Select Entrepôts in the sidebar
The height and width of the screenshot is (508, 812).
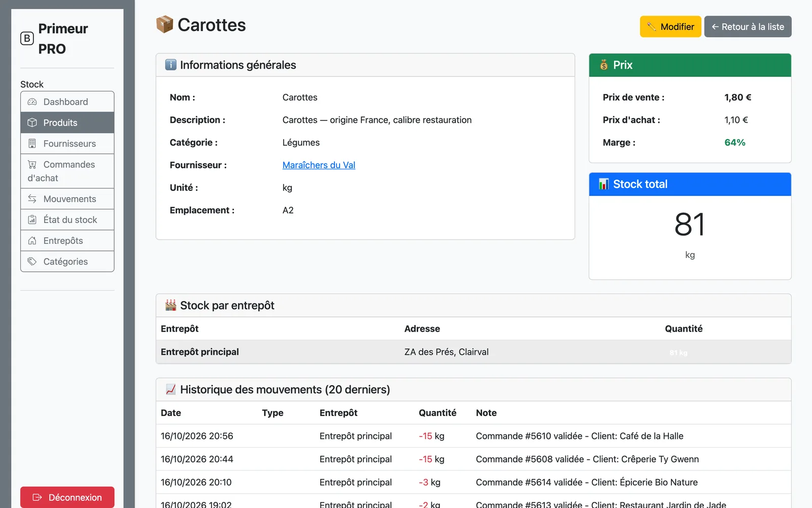(x=67, y=240)
